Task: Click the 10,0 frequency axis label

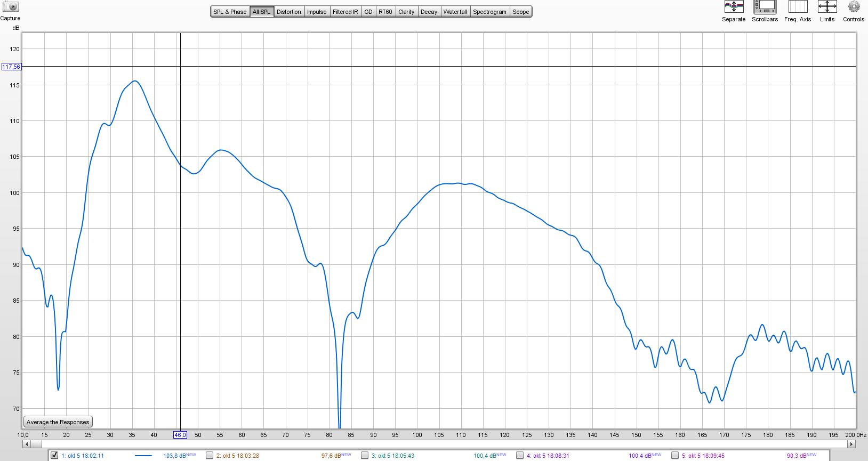Action: pos(23,435)
